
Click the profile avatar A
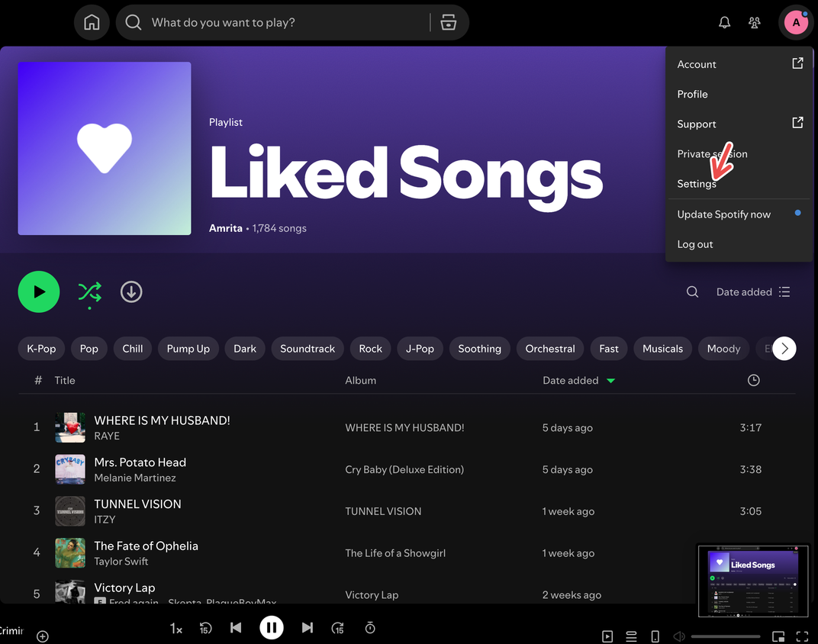[796, 22]
